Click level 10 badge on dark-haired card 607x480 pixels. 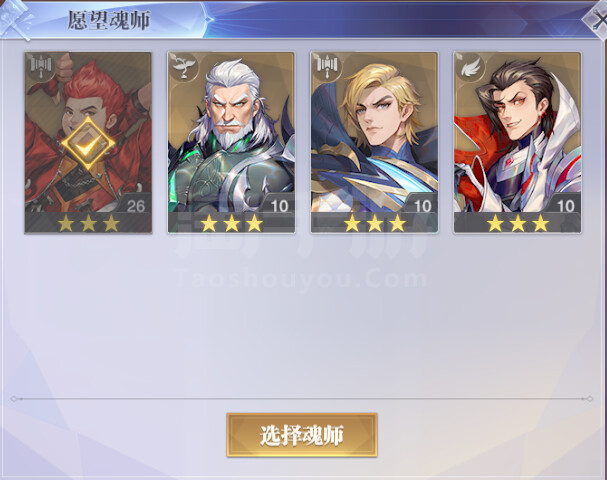coord(566,206)
